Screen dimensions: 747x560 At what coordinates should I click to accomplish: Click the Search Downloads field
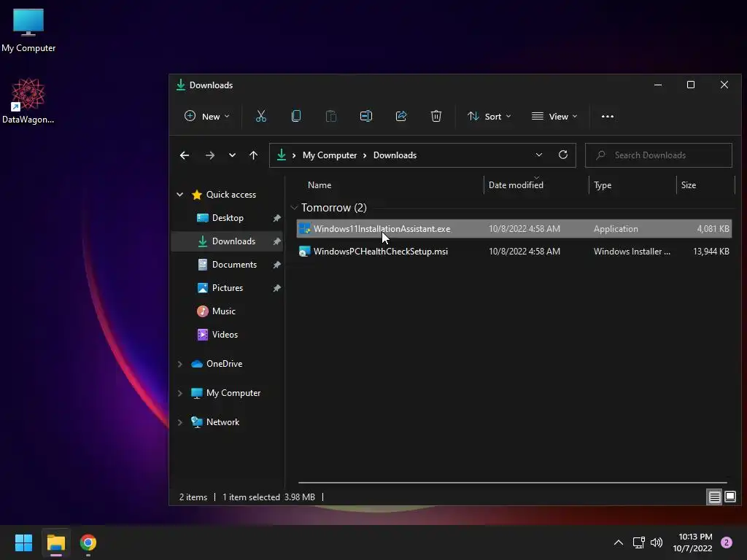(659, 155)
